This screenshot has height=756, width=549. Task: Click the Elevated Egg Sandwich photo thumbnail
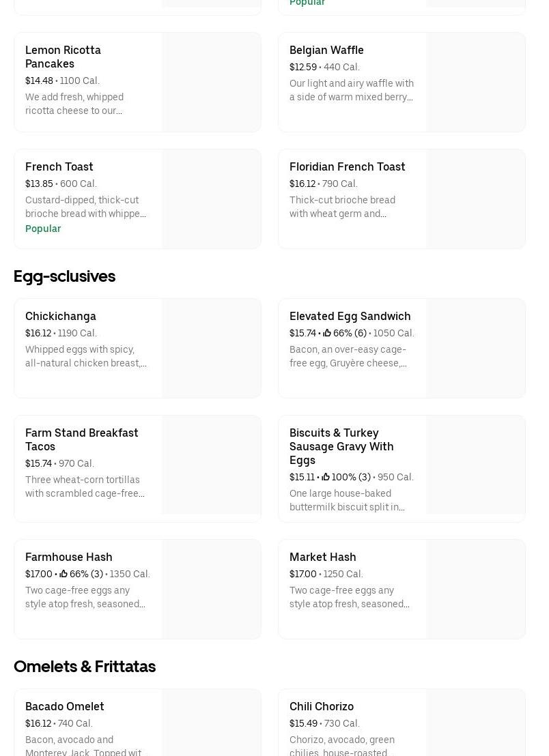coord(475,348)
